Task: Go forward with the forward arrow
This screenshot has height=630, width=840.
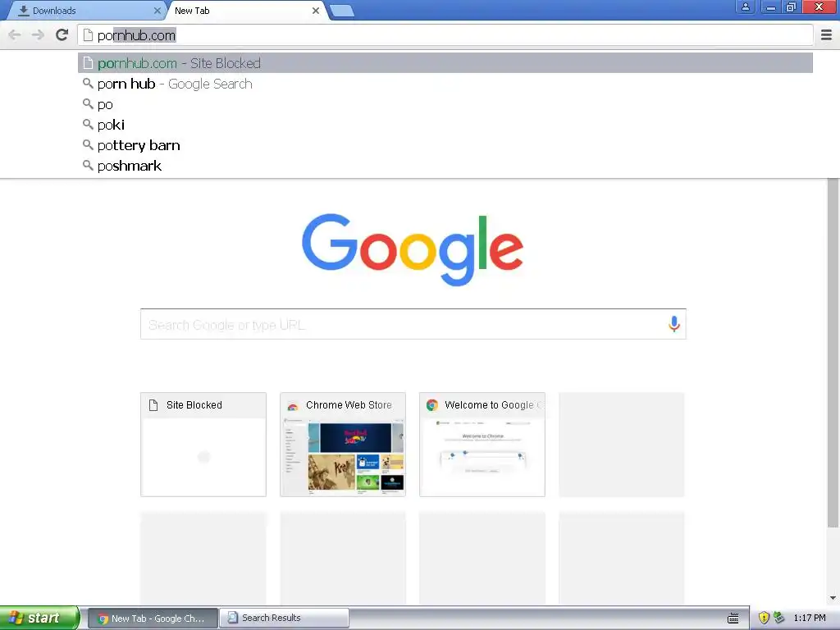Action: coord(38,34)
